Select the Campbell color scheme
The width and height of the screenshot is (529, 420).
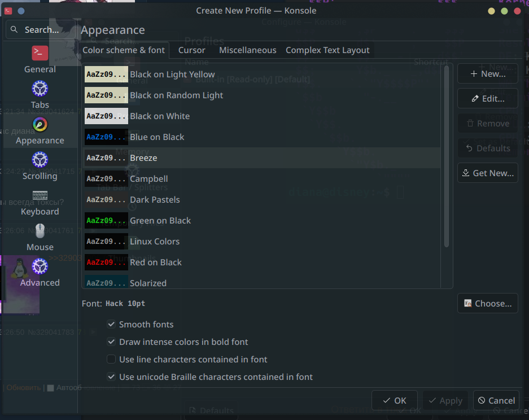pyautogui.click(x=261, y=179)
